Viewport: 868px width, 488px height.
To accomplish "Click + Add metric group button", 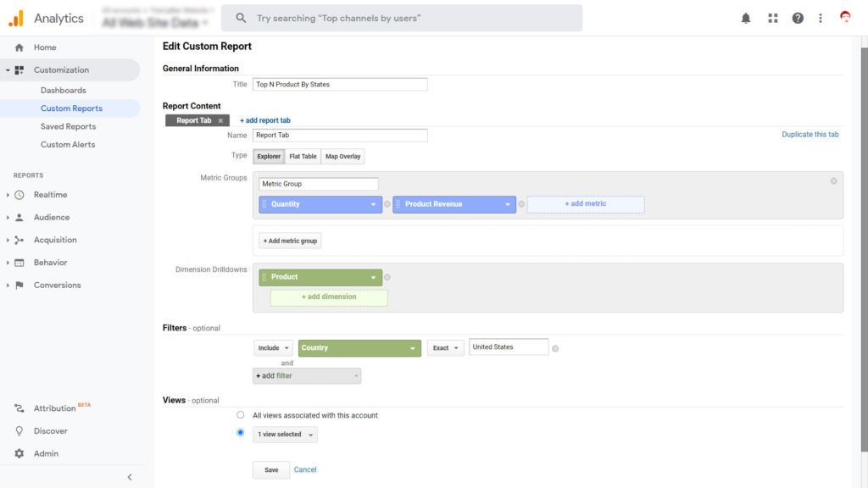I will tap(290, 241).
